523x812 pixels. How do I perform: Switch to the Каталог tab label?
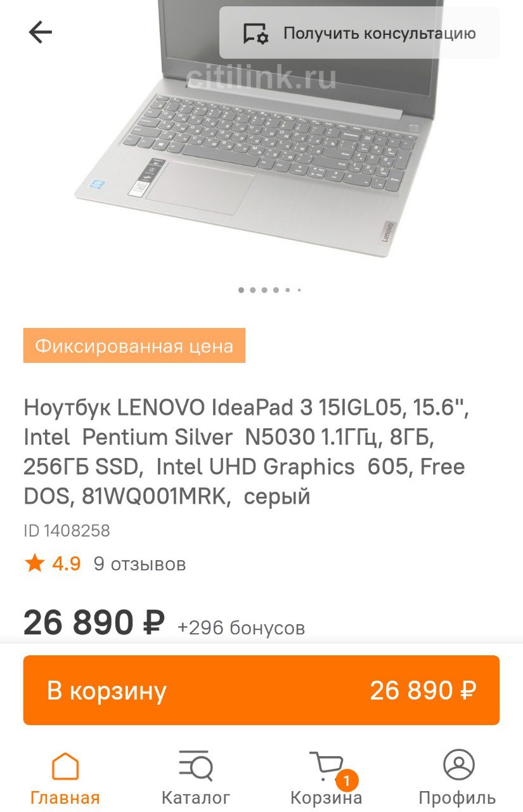[196, 797]
